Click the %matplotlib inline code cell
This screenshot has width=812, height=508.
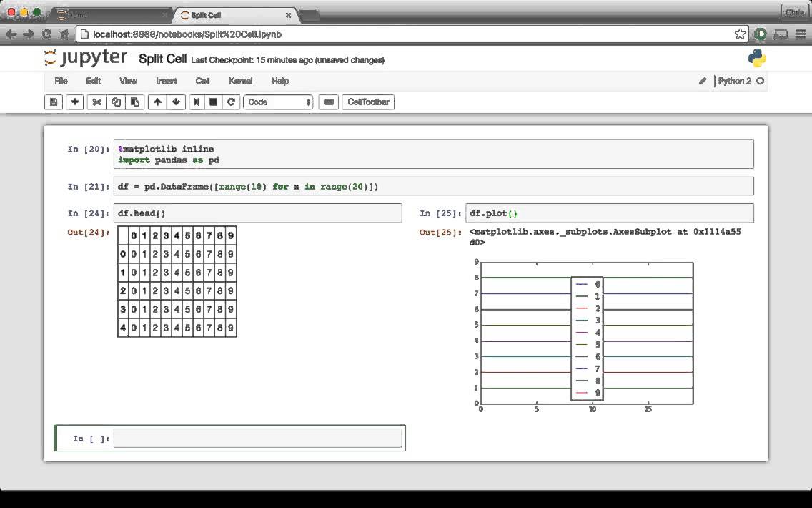coord(433,154)
